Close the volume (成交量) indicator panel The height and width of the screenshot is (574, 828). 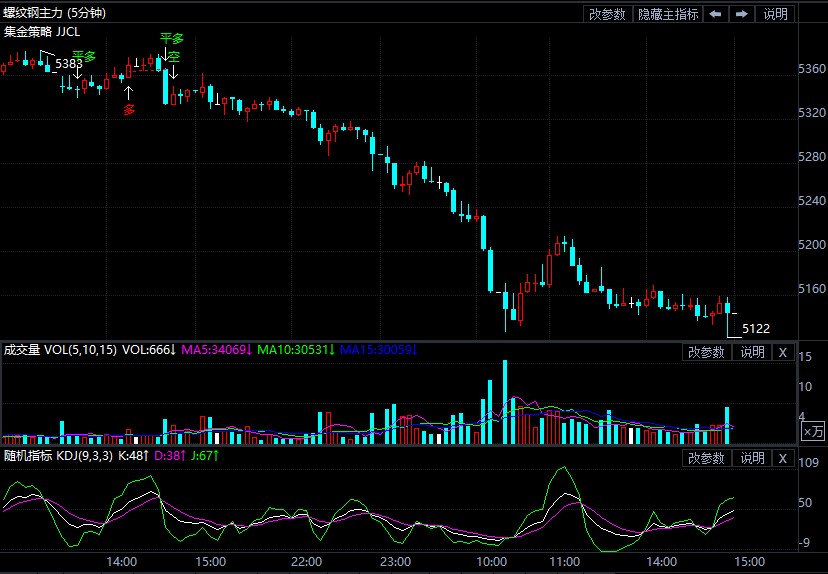tap(783, 351)
